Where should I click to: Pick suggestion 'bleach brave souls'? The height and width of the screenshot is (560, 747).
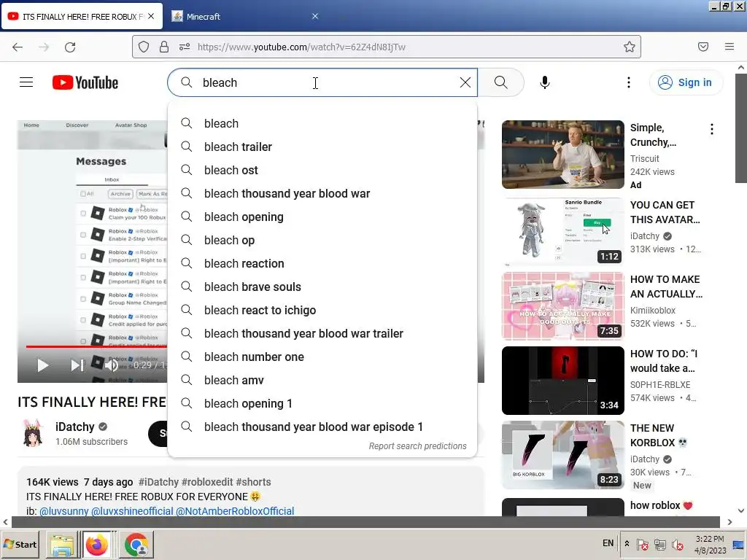pos(322,287)
